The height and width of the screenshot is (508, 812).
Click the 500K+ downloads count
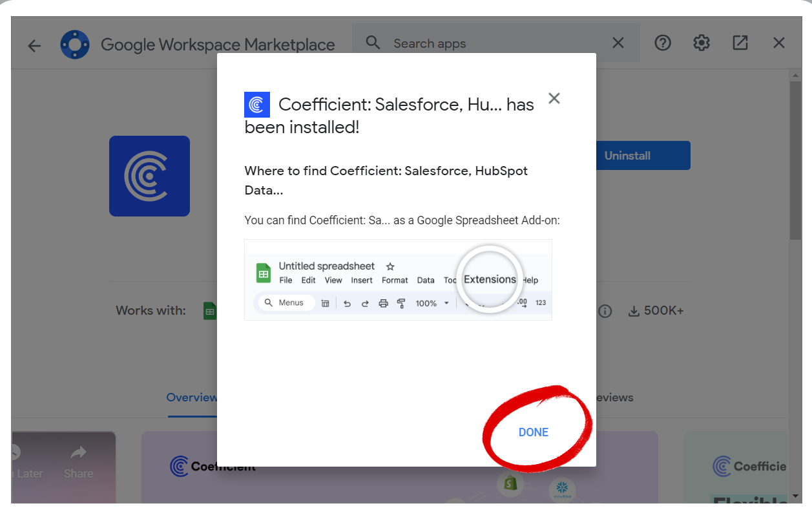point(663,311)
